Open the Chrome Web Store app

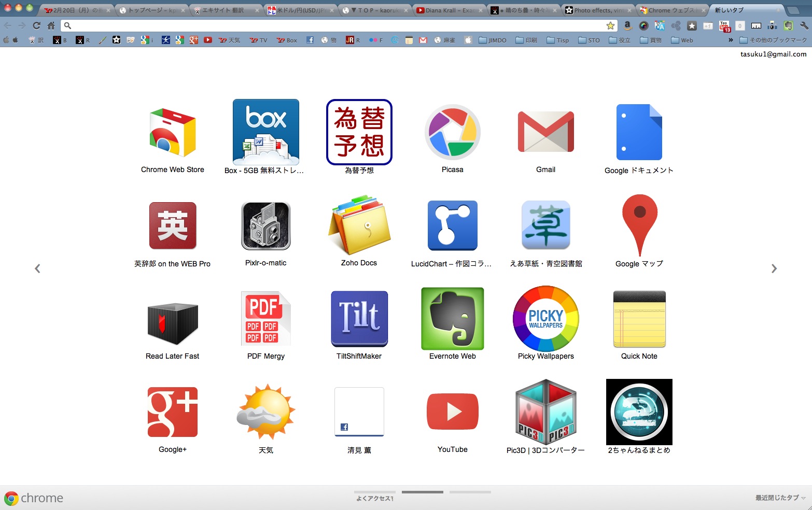tap(173, 133)
